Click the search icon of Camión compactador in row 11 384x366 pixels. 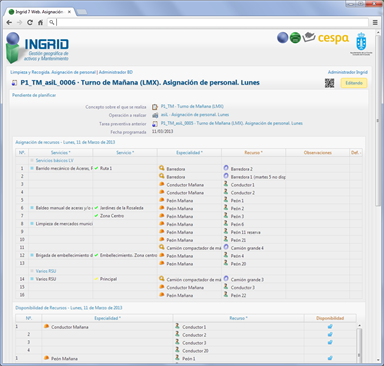[x=162, y=247]
